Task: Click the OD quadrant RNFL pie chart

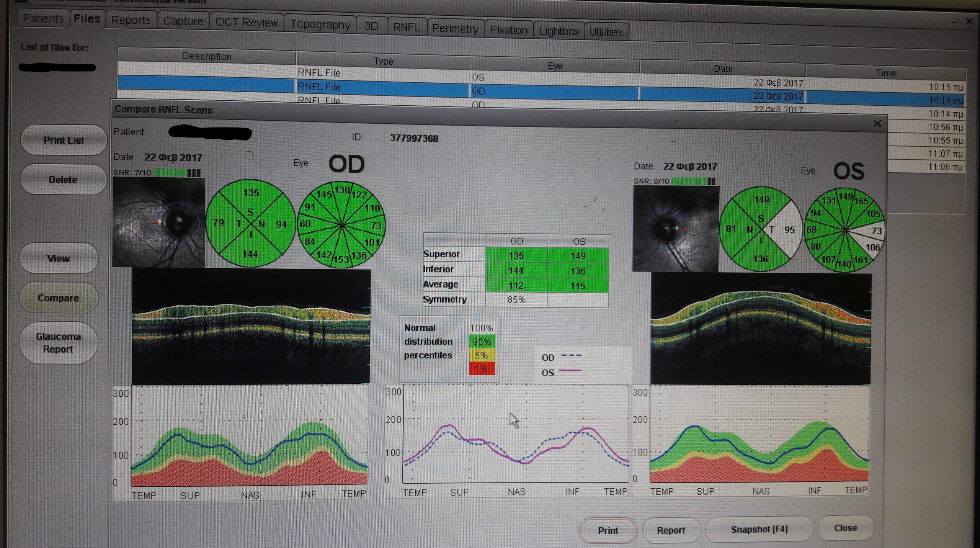Action: point(250,223)
